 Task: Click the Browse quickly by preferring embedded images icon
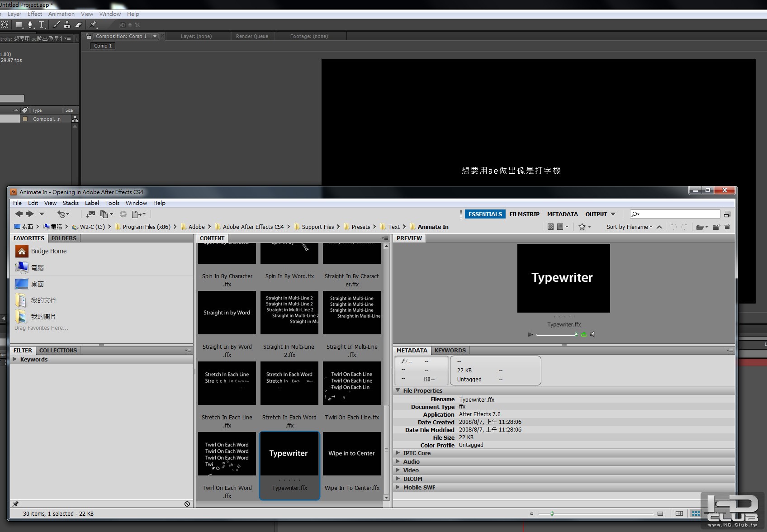[550, 227]
